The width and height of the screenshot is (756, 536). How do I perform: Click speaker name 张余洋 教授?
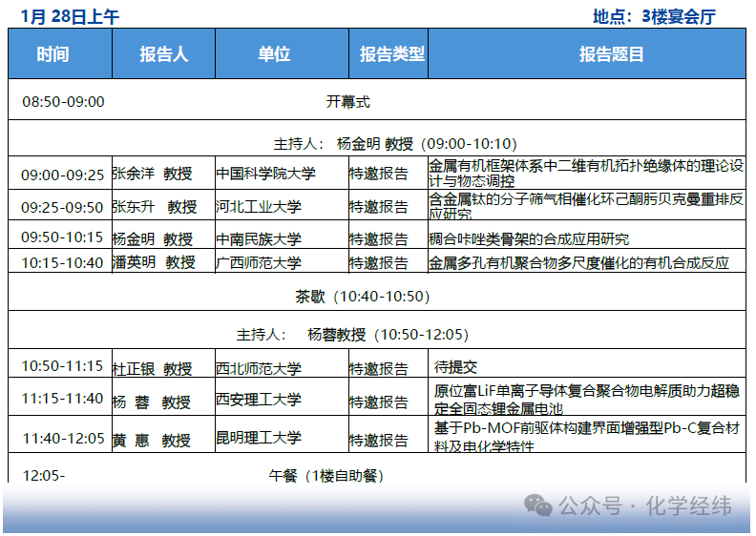(152, 175)
